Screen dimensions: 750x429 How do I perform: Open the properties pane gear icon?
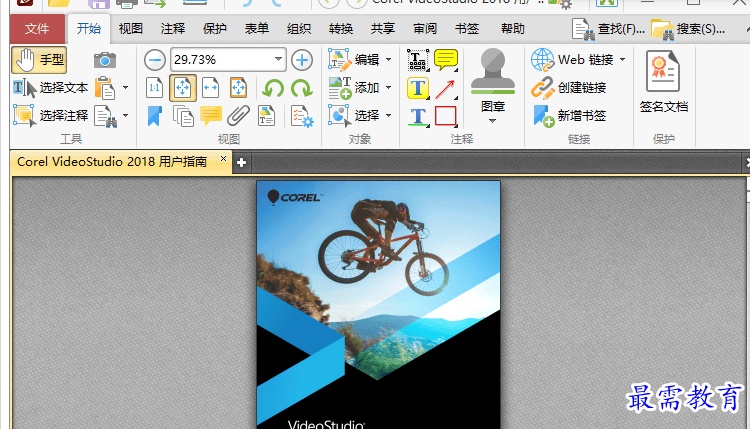pyautogui.click(x=302, y=116)
